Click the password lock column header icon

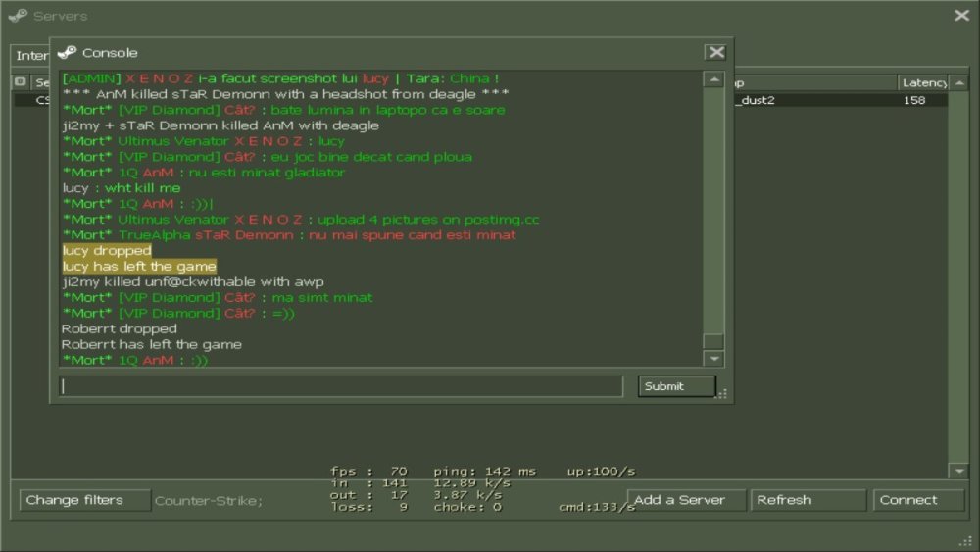(20, 82)
